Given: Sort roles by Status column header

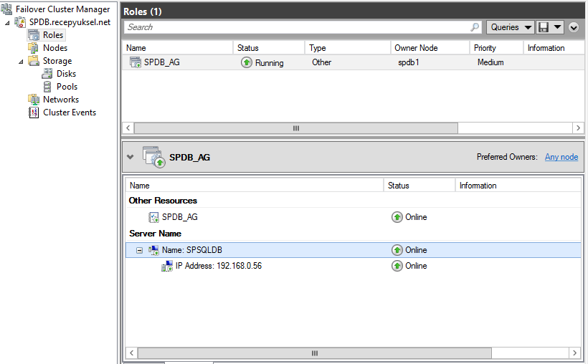Looking at the screenshot, I should tap(269, 48).
